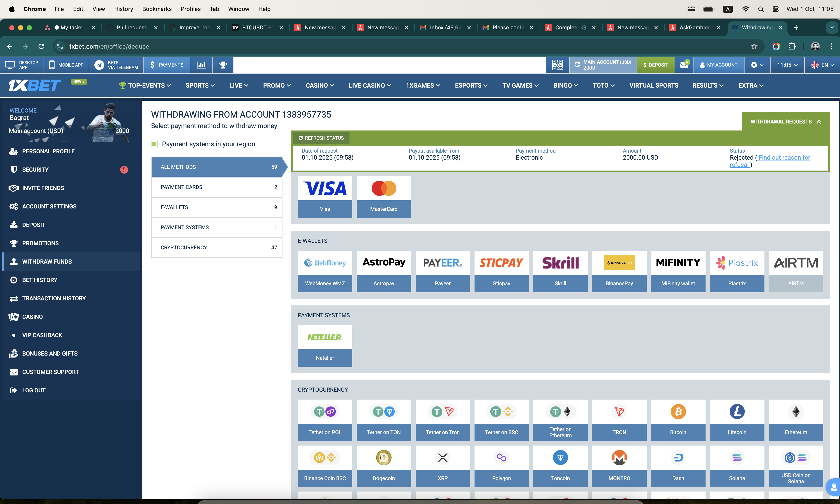The height and width of the screenshot is (504, 840).
Task: Select Dogecoin withdrawal method
Action: click(x=384, y=466)
